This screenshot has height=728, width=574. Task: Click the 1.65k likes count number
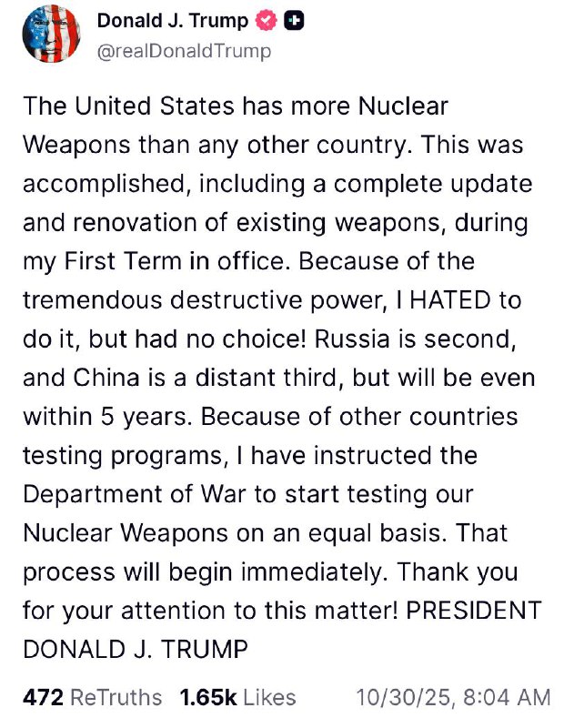(208, 698)
